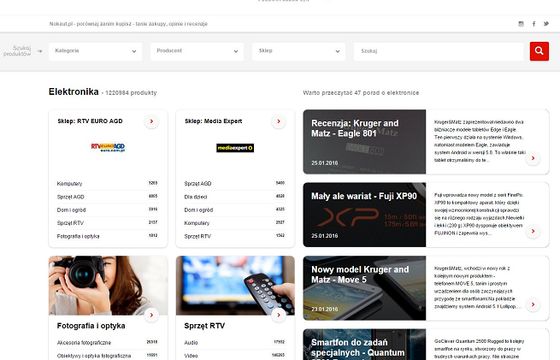This screenshot has height=360, width=560.
Task: Click arrow on RTV EURO AGD shop card
Action: (x=151, y=121)
